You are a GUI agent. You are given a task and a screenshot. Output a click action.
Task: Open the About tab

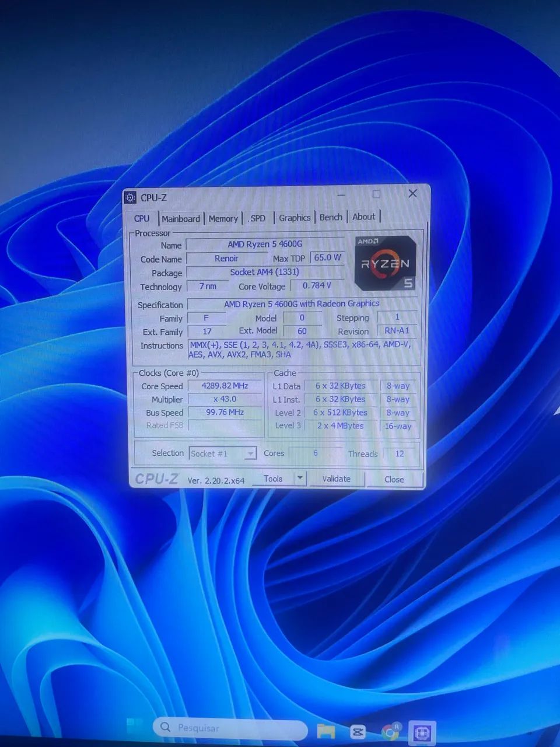coord(364,217)
